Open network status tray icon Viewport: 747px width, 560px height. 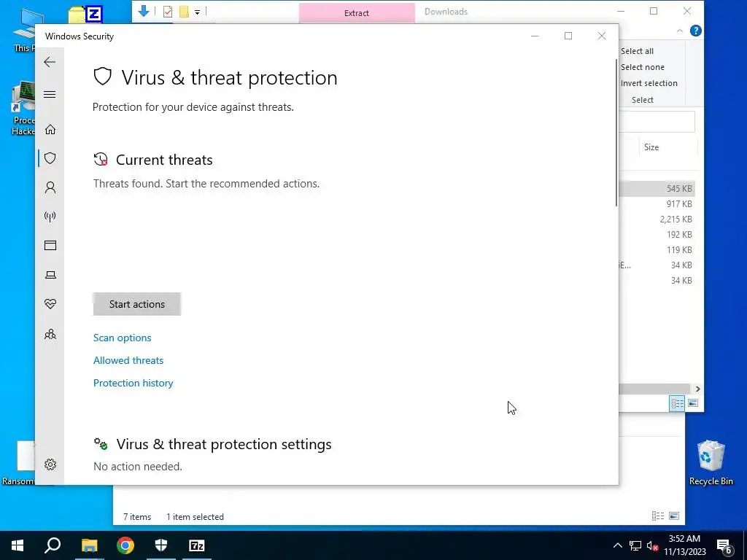[x=635, y=545]
